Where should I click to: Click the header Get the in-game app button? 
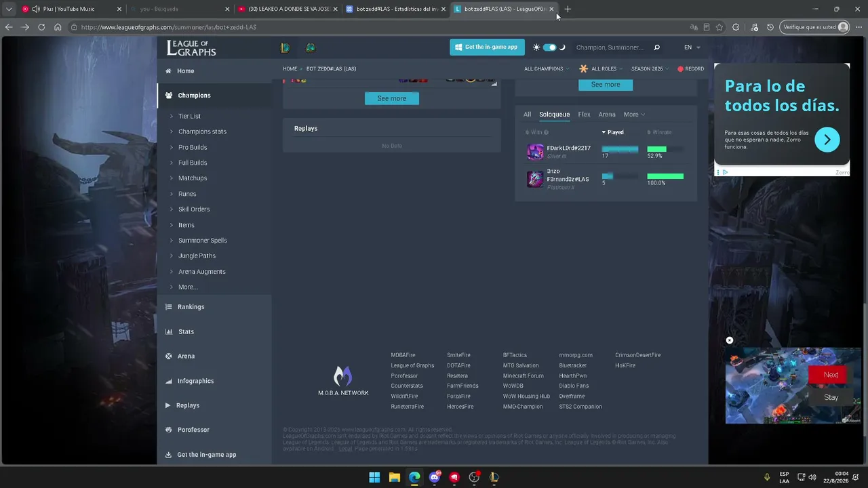pyautogui.click(x=487, y=47)
